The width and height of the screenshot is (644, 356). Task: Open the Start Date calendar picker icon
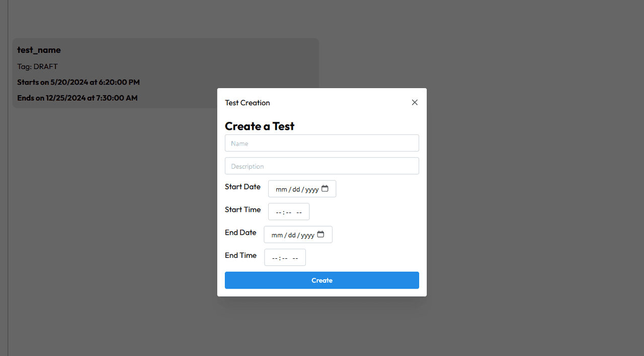[325, 189]
